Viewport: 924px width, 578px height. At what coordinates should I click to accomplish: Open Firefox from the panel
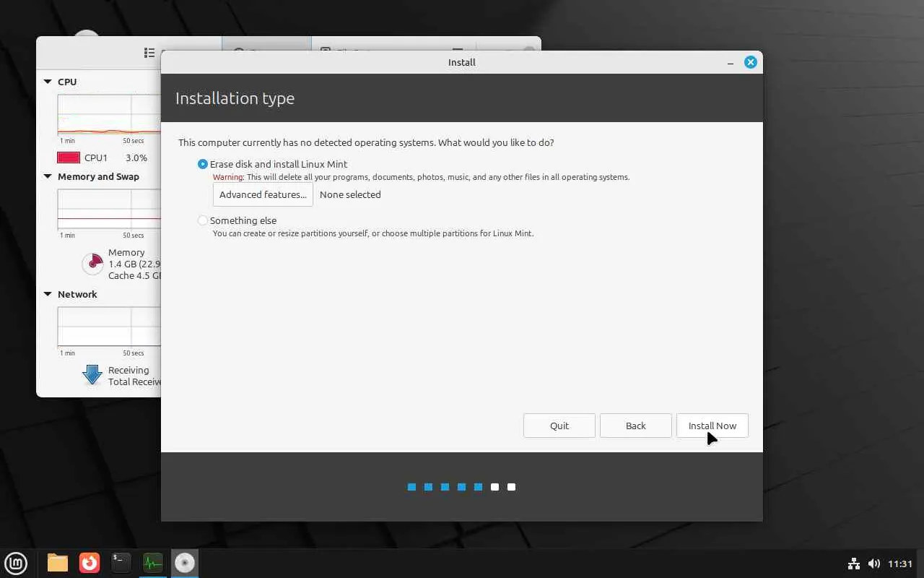coord(90,563)
